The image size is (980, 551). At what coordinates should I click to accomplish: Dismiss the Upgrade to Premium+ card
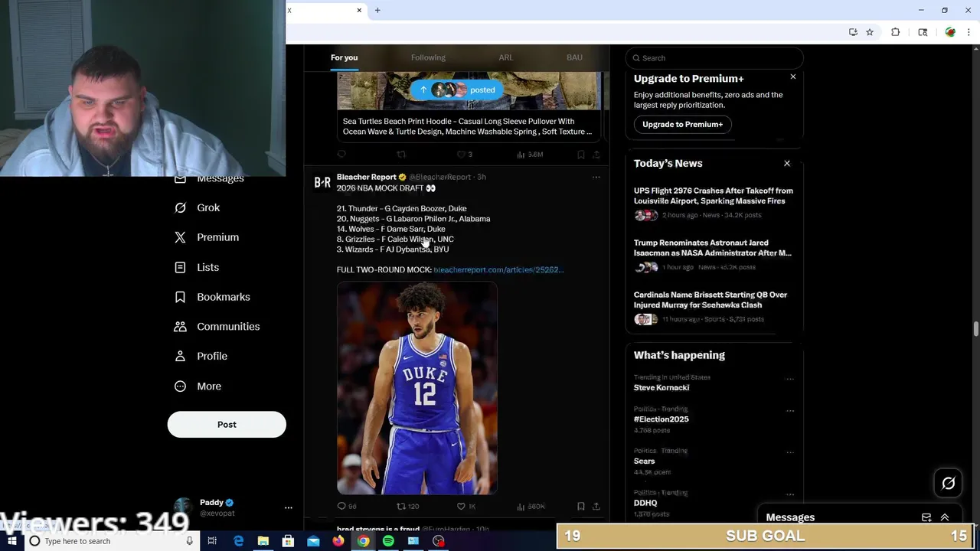click(793, 77)
